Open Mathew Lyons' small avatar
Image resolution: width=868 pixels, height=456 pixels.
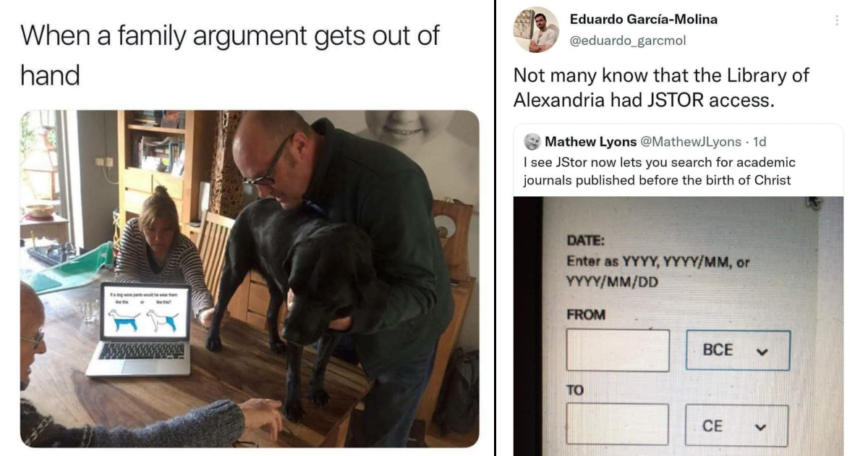coord(532,141)
